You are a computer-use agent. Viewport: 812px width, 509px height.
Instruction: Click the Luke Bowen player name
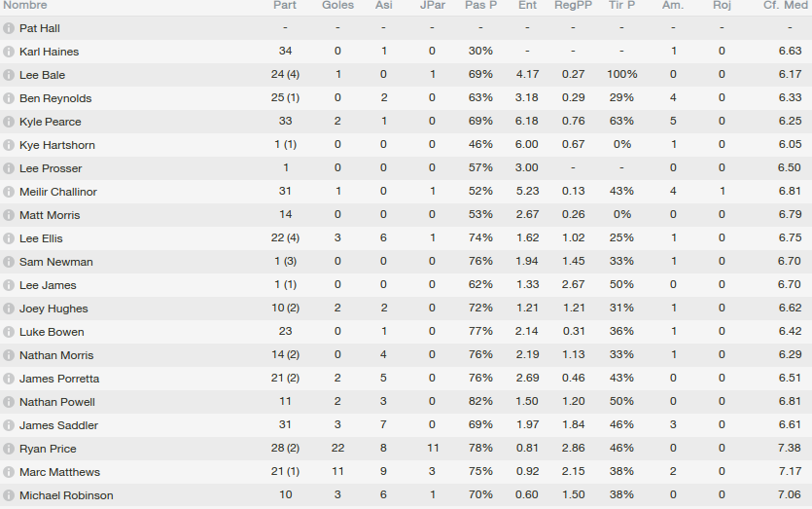pyautogui.click(x=52, y=332)
